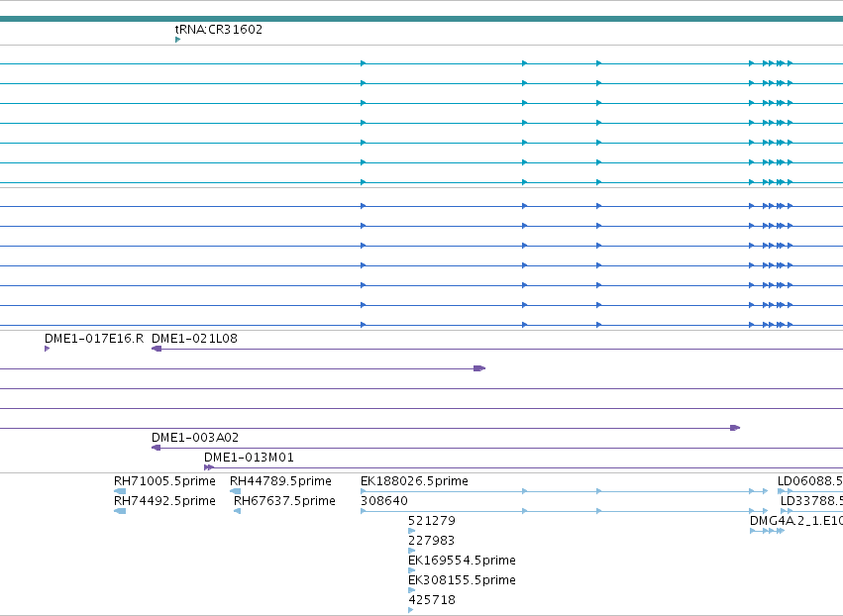
Task: Select the small arrow glyph under 521279
Action: pos(412,531)
